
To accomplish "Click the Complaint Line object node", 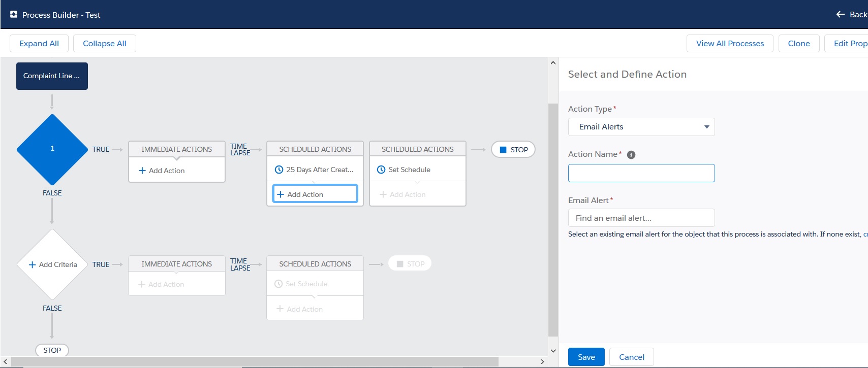I will [52, 76].
